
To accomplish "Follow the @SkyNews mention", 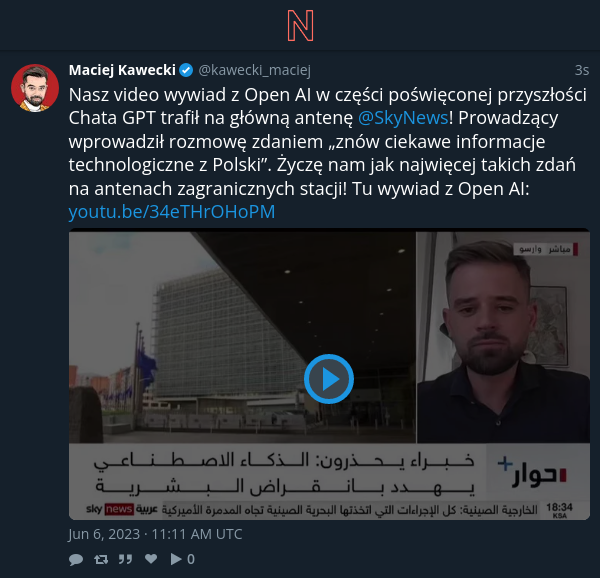I will pos(403,118).
